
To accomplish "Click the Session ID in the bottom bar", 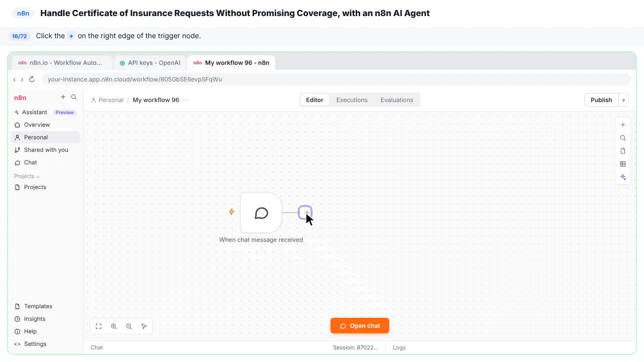I will [x=355, y=347].
